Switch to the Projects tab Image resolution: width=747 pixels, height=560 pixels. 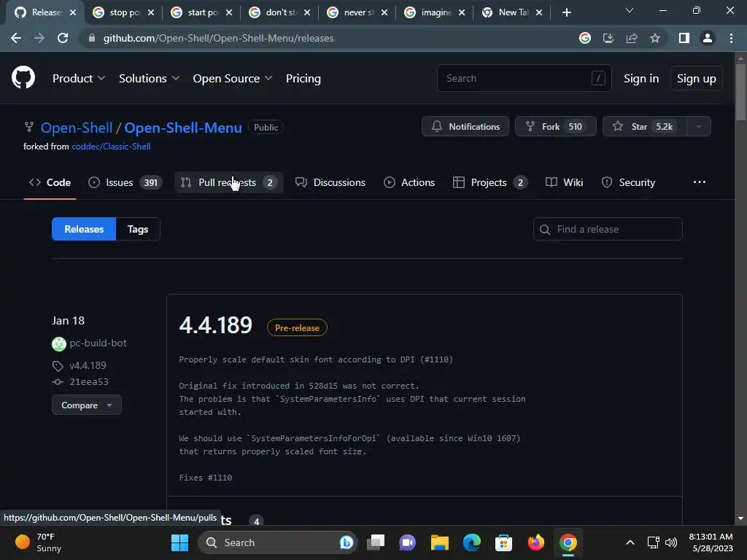coord(490,182)
